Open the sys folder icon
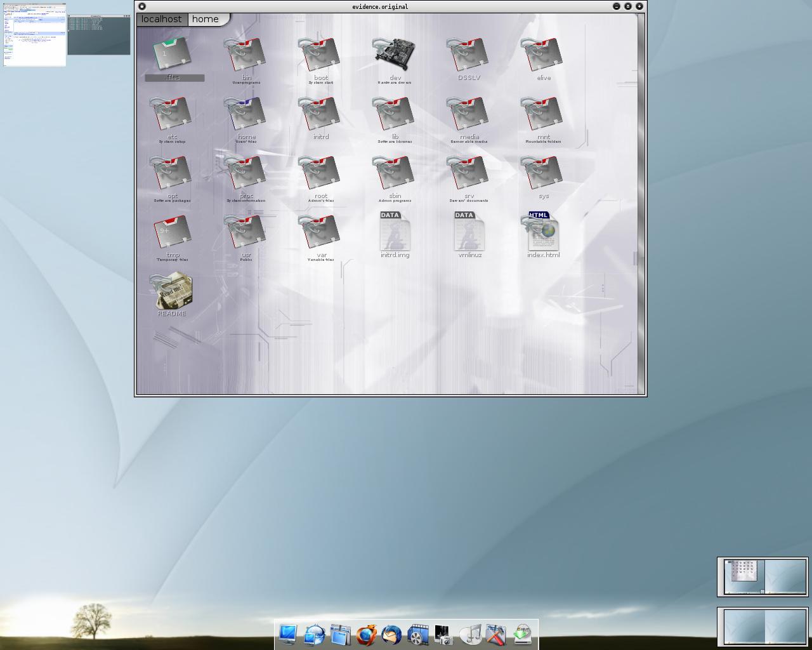Image resolution: width=812 pixels, height=650 pixels. [x=542, y=173]
